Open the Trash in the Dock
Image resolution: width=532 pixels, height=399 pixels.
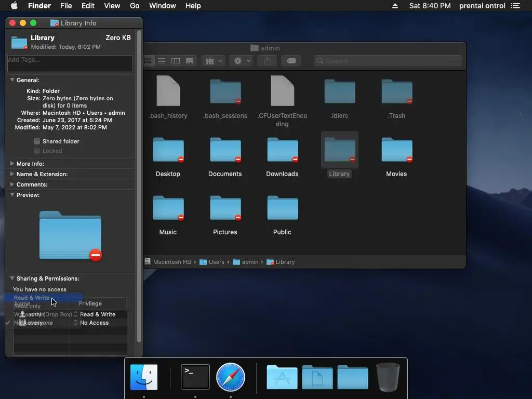tap(388, 377)
